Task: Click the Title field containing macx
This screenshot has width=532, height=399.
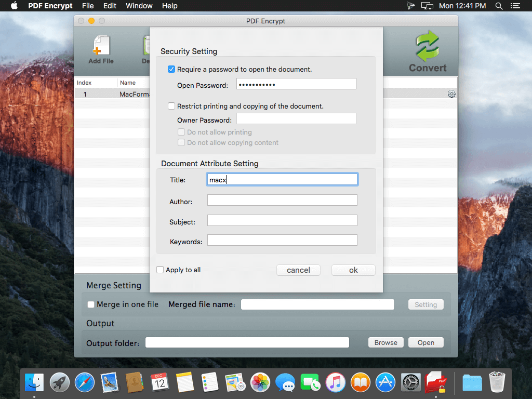Action: pos(282,179)
